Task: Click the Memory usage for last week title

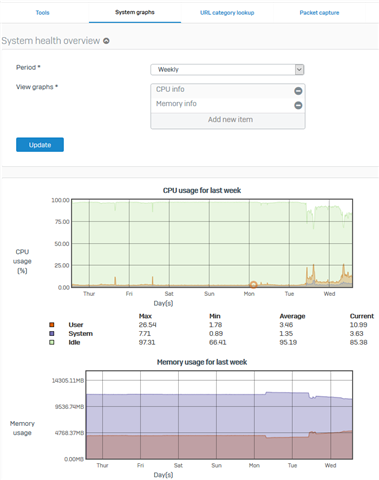Action: (202, 362)
